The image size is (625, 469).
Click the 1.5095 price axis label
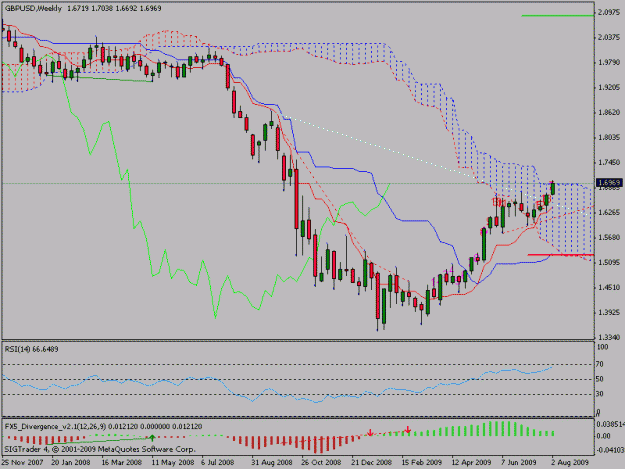[609, 263]
